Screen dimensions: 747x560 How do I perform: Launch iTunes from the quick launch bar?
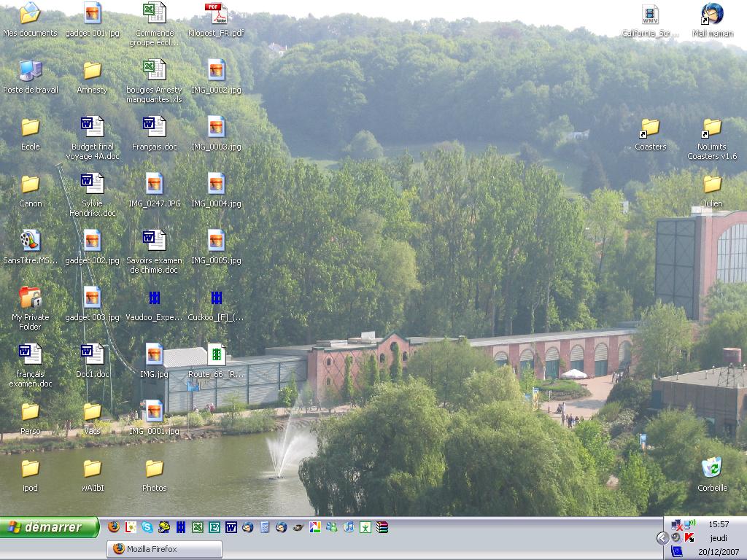[x=349, y=527]
